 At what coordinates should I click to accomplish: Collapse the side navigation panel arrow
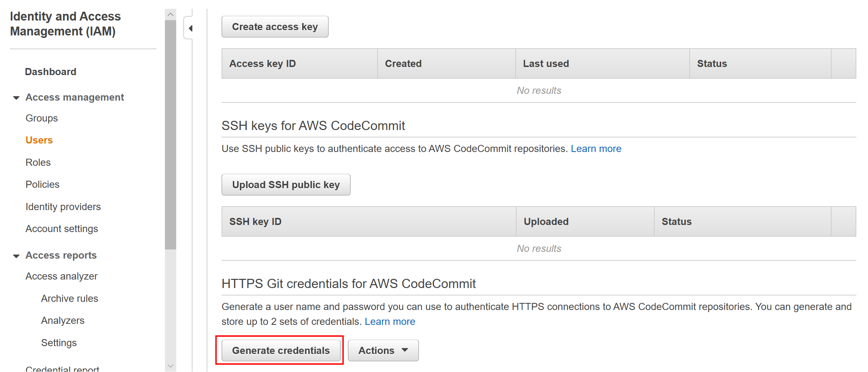[x=190, y=28]
